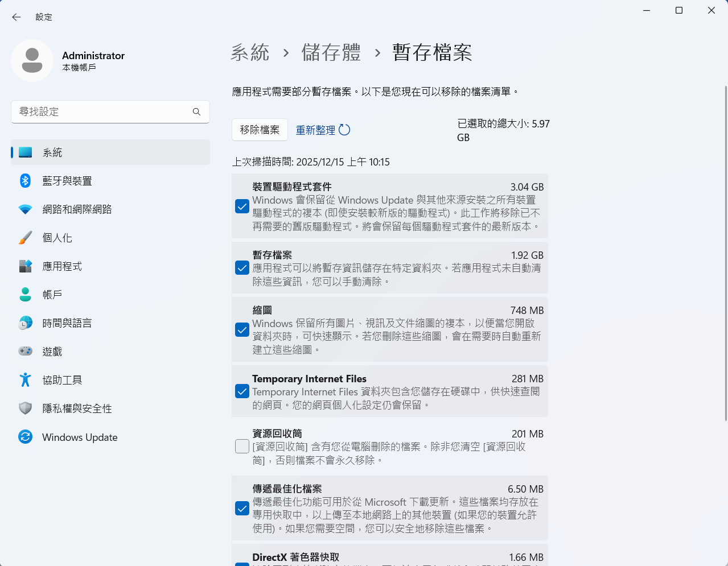Open 個人化 settings
This screenshot has height=566, width=728.
click(x=59, y=238)
